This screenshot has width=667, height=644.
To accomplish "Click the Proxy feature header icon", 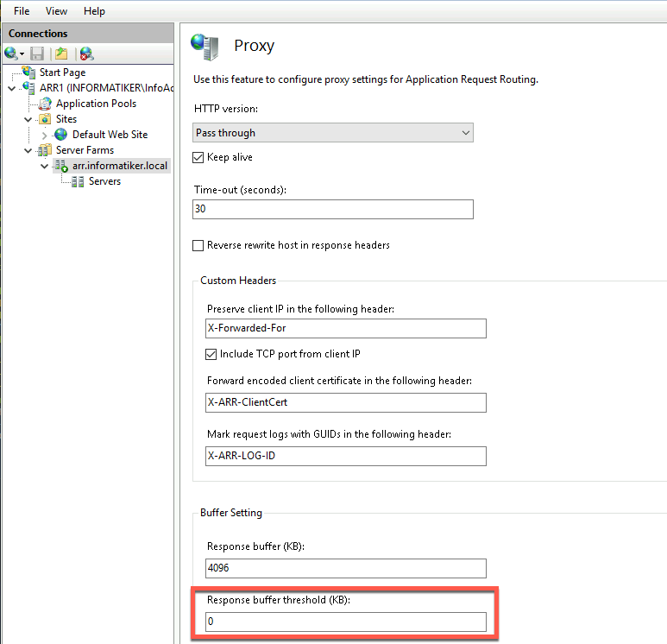I will (x=205, y=47).
